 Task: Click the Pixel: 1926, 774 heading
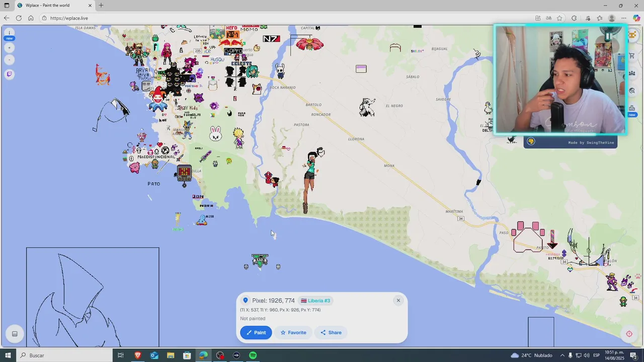click(273, 301)
